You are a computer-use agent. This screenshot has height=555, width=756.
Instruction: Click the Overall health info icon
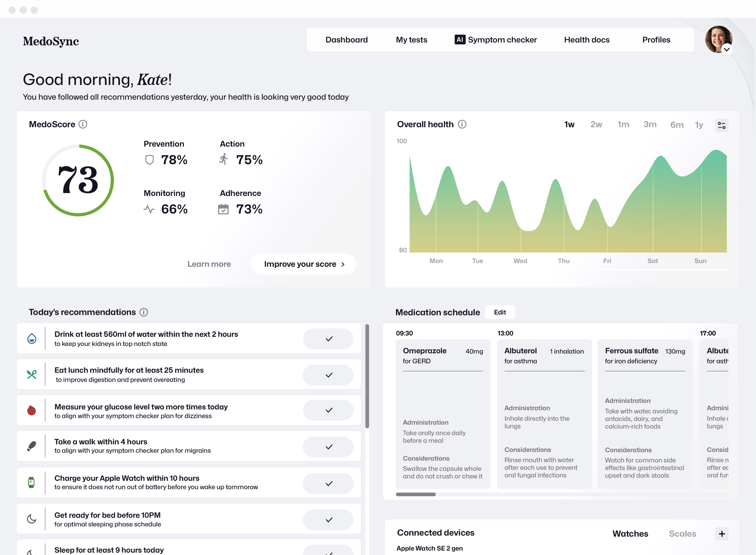(462, 124)
